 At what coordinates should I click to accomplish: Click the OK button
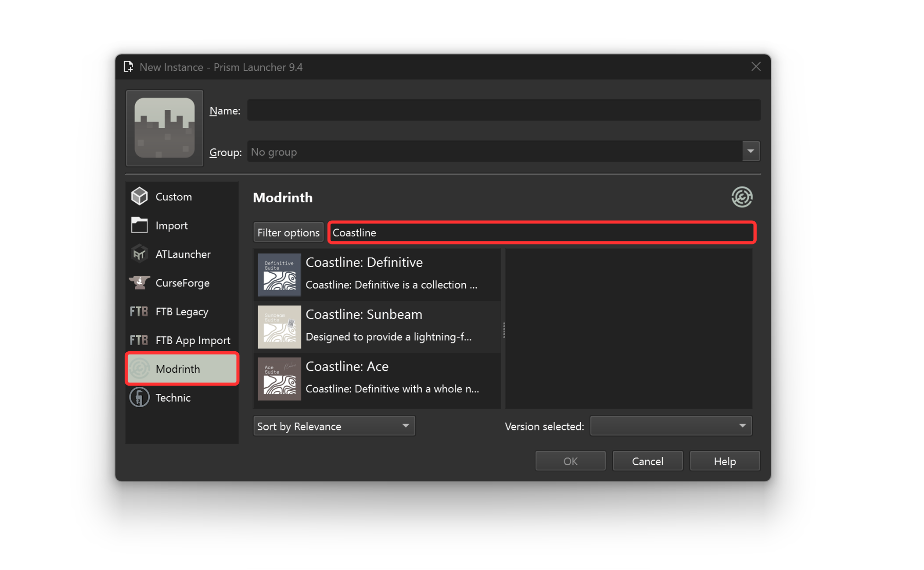tap(570, 461)
